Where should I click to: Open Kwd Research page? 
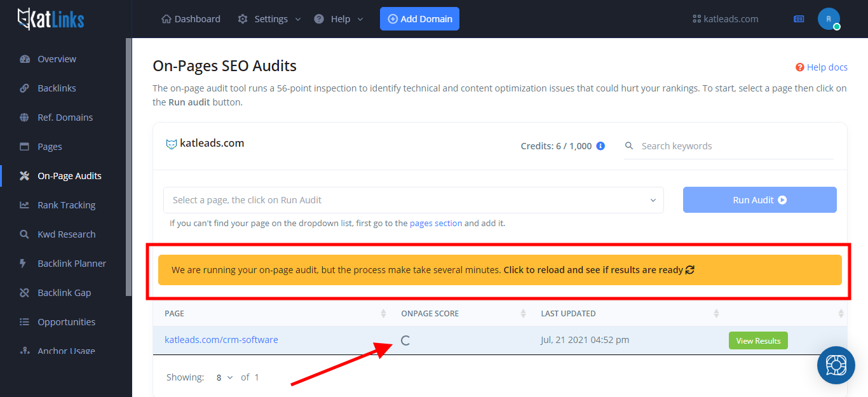point(66,234)
